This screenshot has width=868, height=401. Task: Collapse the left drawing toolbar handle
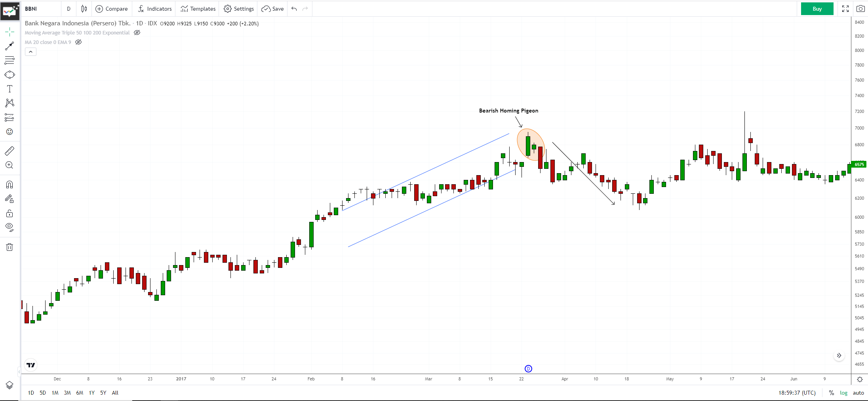pos(19,372)
